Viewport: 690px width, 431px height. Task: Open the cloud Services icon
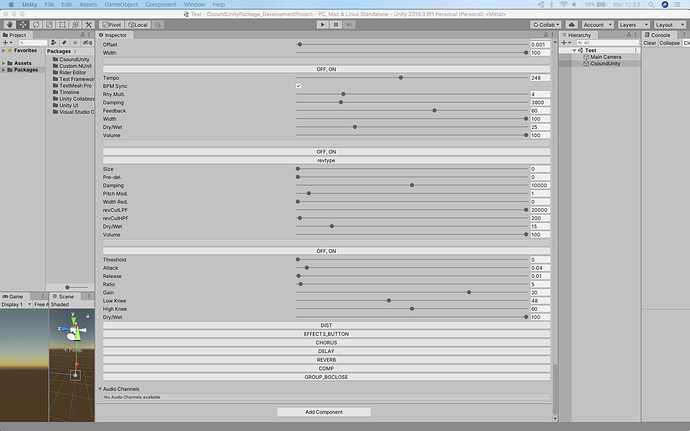click(572, 25)
